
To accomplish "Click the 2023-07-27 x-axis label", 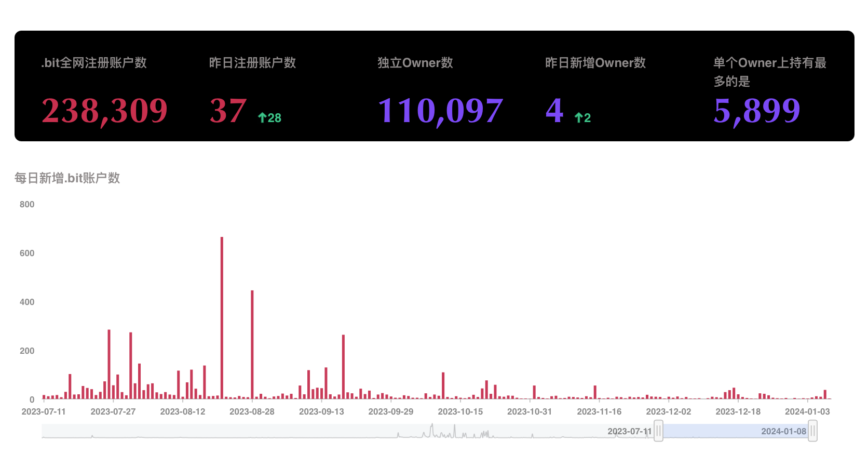I will click(113, 412).
